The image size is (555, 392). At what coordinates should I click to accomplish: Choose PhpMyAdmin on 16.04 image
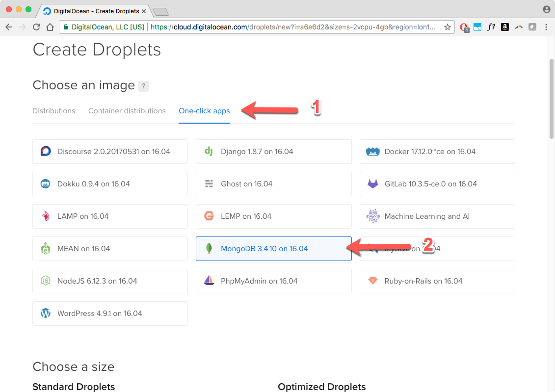click(274, 281)
